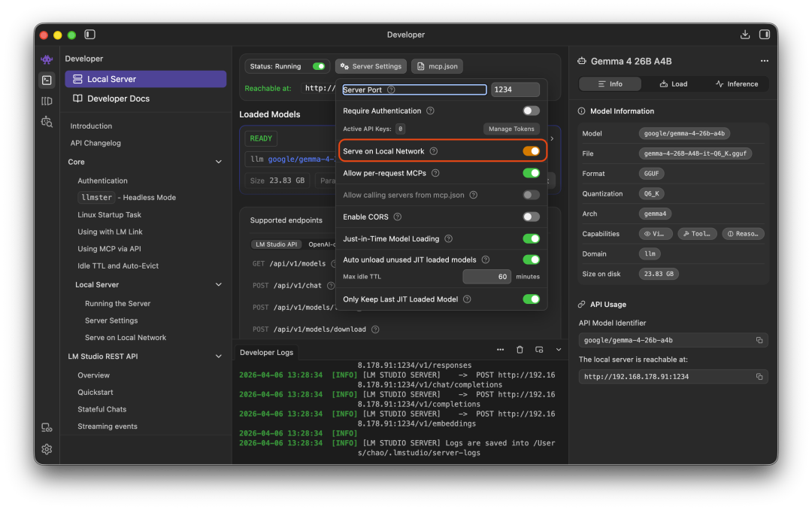This screenshot has width=812, height=510.
Task: Clear Developer Logs with trash icon
Action: coord(520,350)
